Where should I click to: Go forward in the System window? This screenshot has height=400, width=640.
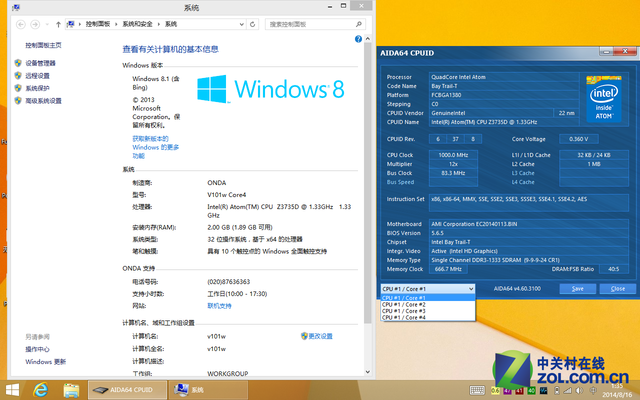point(35,24)
